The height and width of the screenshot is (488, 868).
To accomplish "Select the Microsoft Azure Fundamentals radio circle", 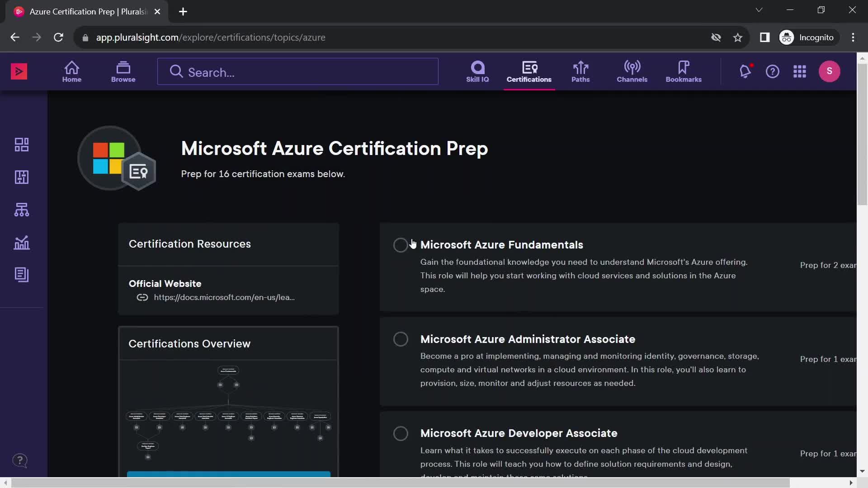I will (x=401, y=245).
